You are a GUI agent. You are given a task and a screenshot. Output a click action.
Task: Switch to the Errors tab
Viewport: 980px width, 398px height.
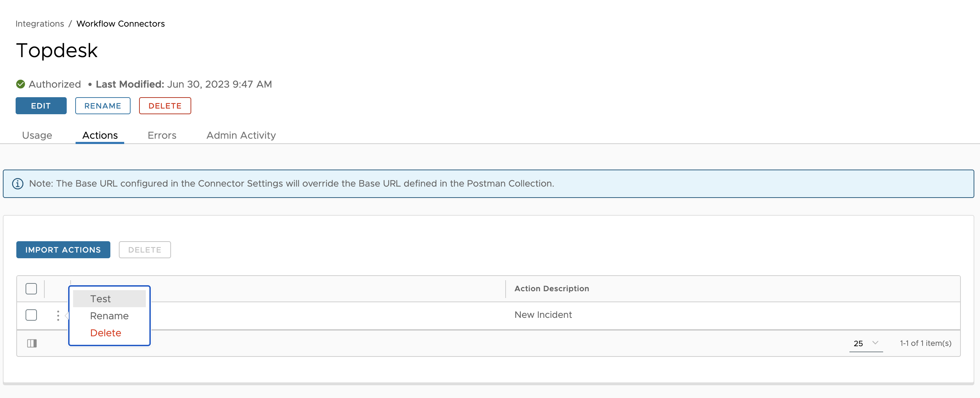(162, 135)
